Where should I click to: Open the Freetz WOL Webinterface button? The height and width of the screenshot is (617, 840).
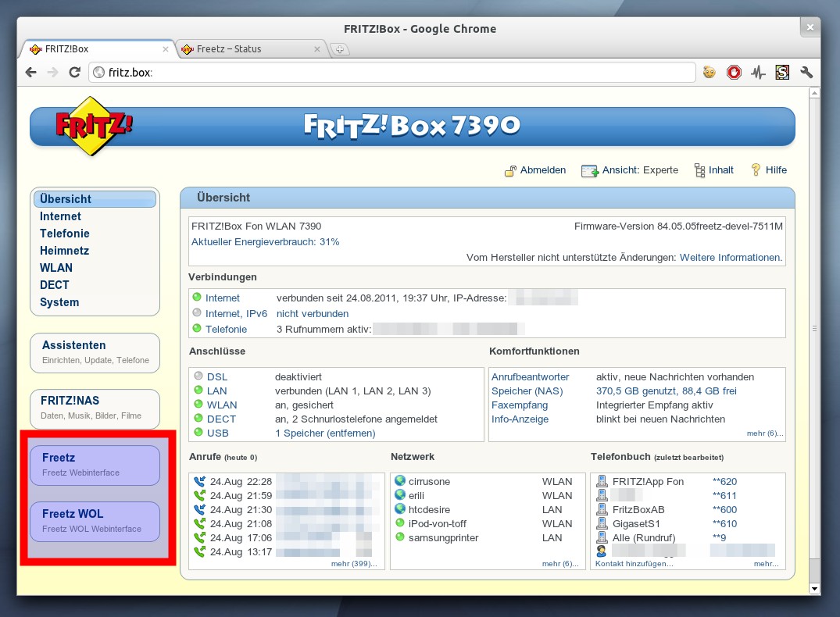click(x=95, y=520)
